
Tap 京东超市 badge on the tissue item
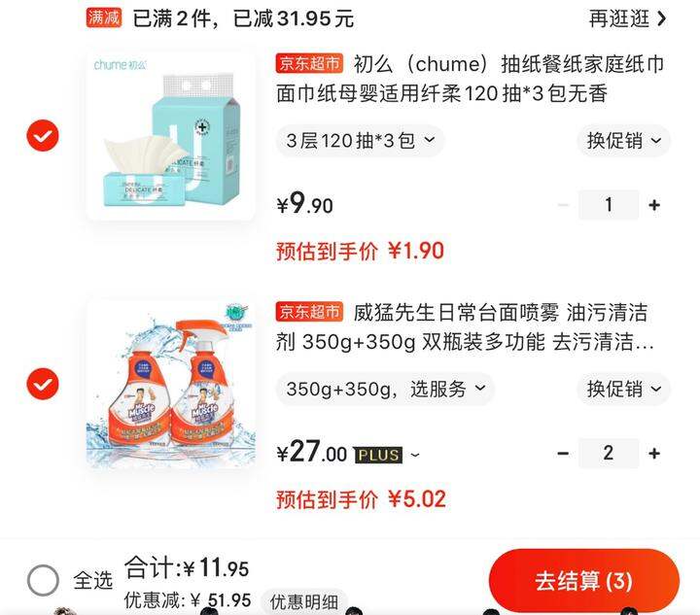coord(309,63)
